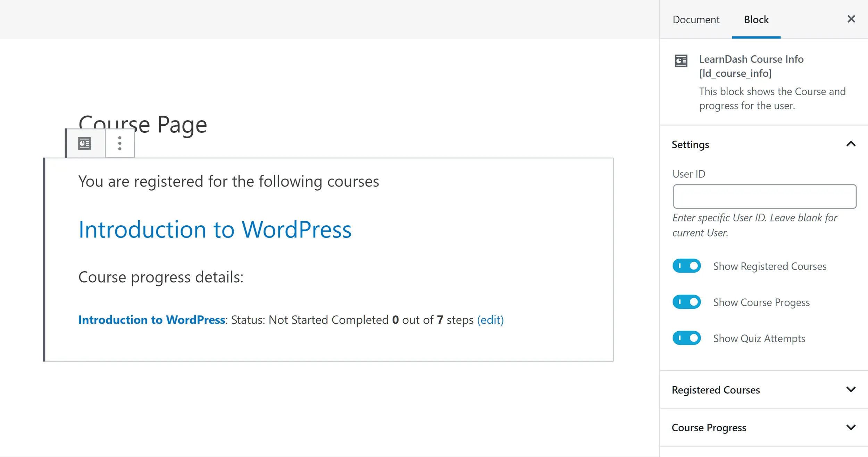The width and height of the screenshot is (868, 457).
Task: Expand the Course Progress section
Action: [x=851, y=427]
